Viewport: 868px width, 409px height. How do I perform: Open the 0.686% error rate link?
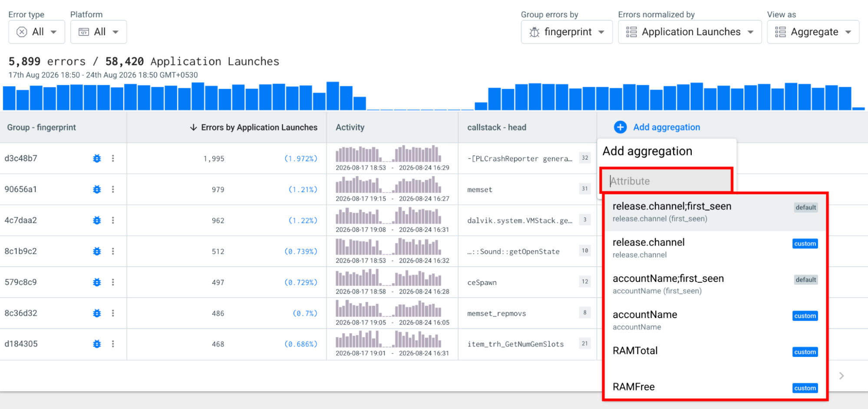click(x=301, y=344)
